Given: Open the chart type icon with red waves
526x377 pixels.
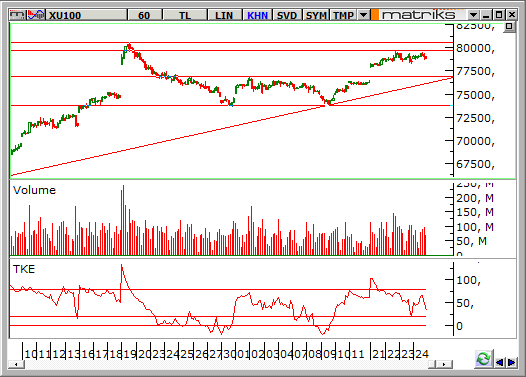Looking at the screenshot, I should click(36, 15).
